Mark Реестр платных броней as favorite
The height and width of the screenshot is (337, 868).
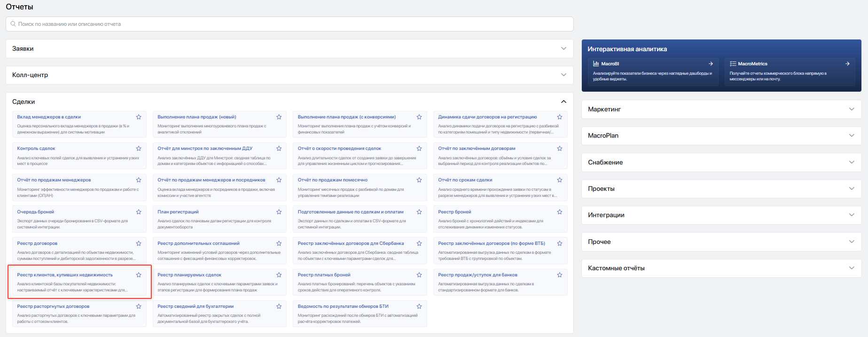coord(419,275)
